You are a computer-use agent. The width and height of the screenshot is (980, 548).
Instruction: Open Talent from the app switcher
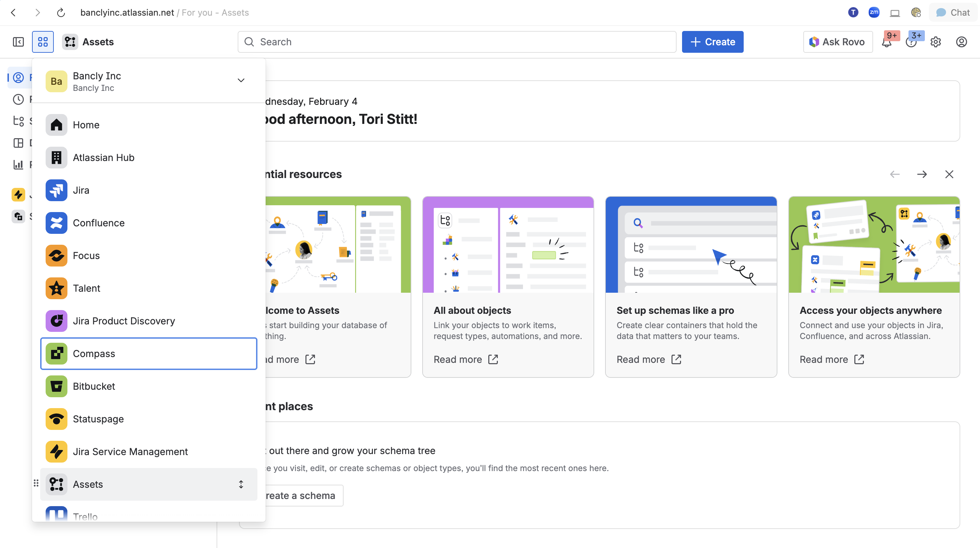tap(149, 288)
